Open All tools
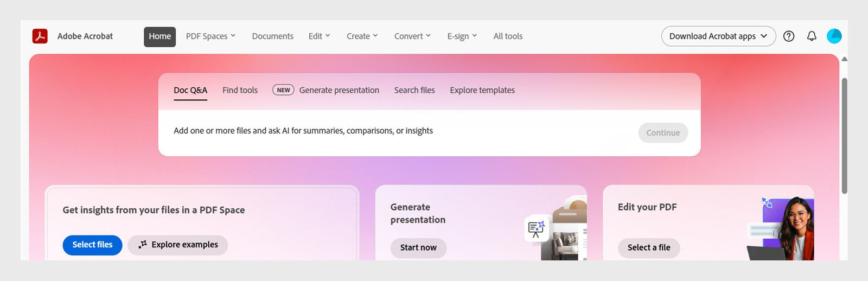 click(x=508, y=36)
